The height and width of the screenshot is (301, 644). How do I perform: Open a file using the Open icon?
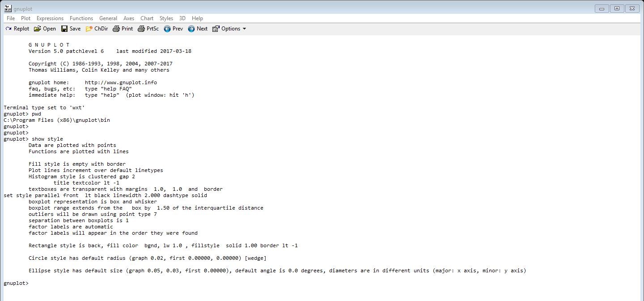click(45, 28)
